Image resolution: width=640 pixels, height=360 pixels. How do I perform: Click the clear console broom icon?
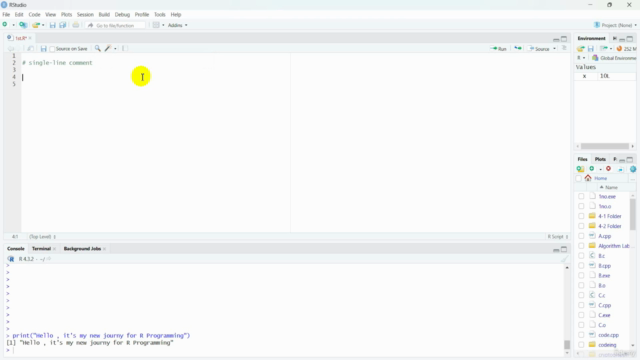coord(564,259)
